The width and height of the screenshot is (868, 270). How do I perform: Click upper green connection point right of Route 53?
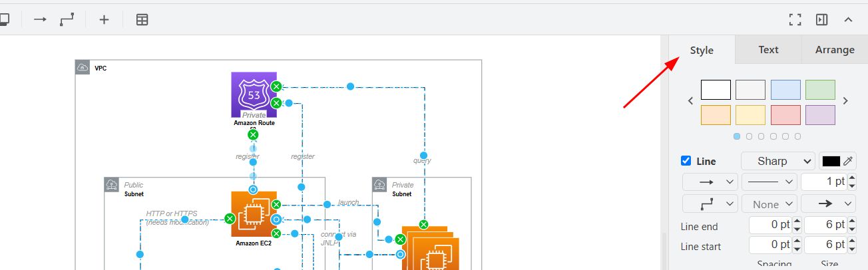(276, 86)
